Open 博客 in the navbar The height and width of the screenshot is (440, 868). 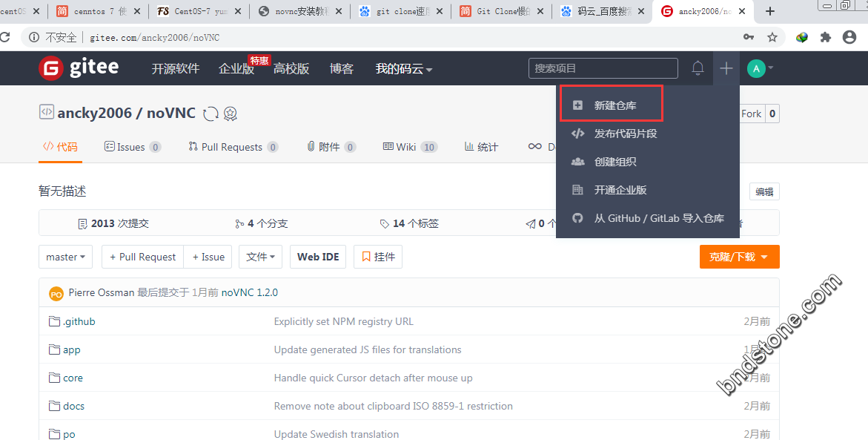click(x=342, y=69)
